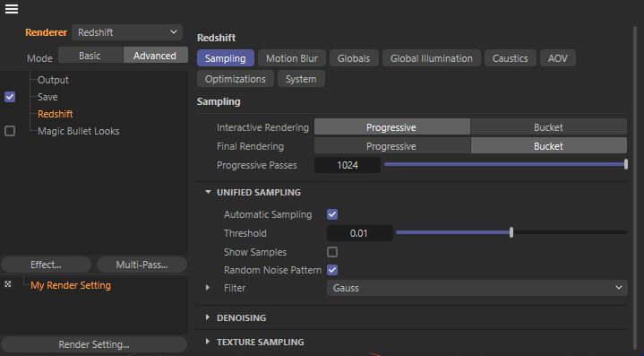Expand the Denoising section

pos(208,317)
